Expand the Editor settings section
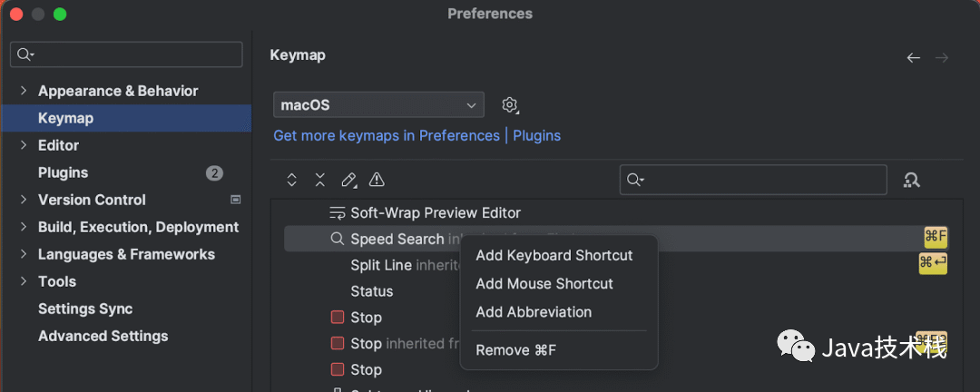Viewport: 980px width, 392px height. point(24,145)
